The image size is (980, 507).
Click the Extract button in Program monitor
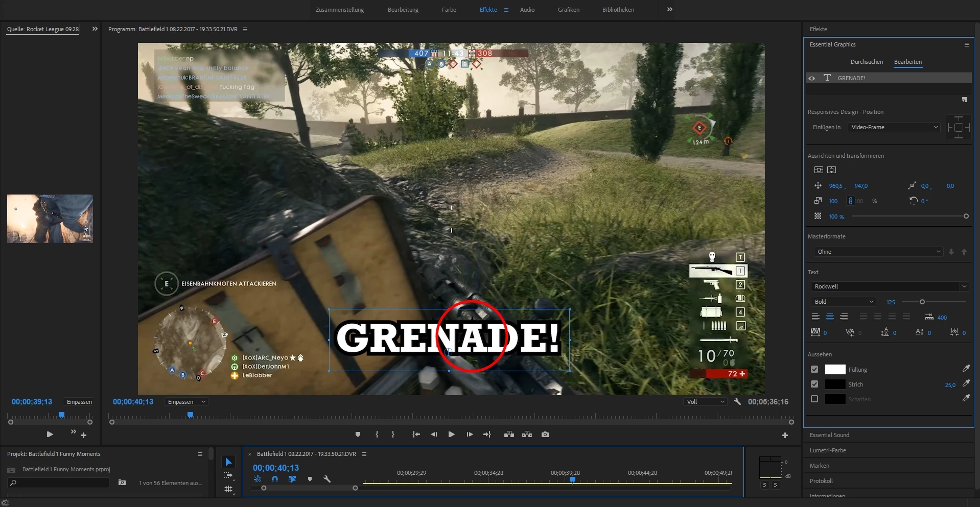(527, 434)
